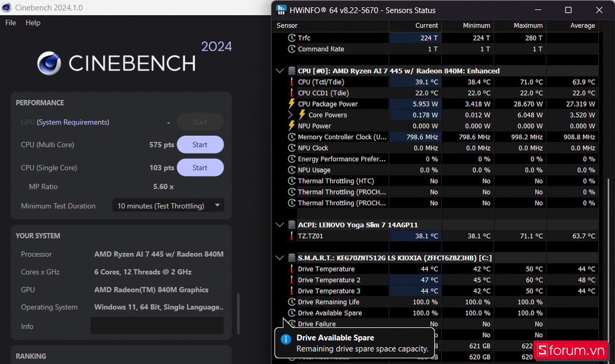Collapse the S.M.A.R.T. KIOXIA drive group
Image resolution: width=615 pixels, height=364 pixels.
[x=279, y=258]
